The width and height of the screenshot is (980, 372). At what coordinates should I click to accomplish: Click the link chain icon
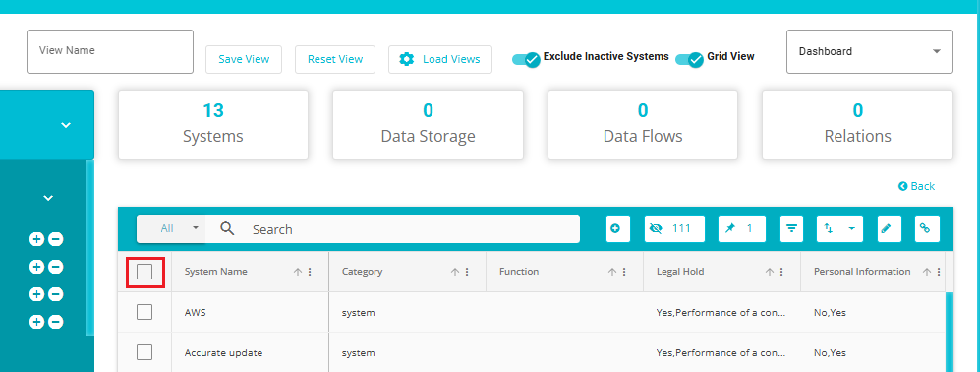click(927, 229)
